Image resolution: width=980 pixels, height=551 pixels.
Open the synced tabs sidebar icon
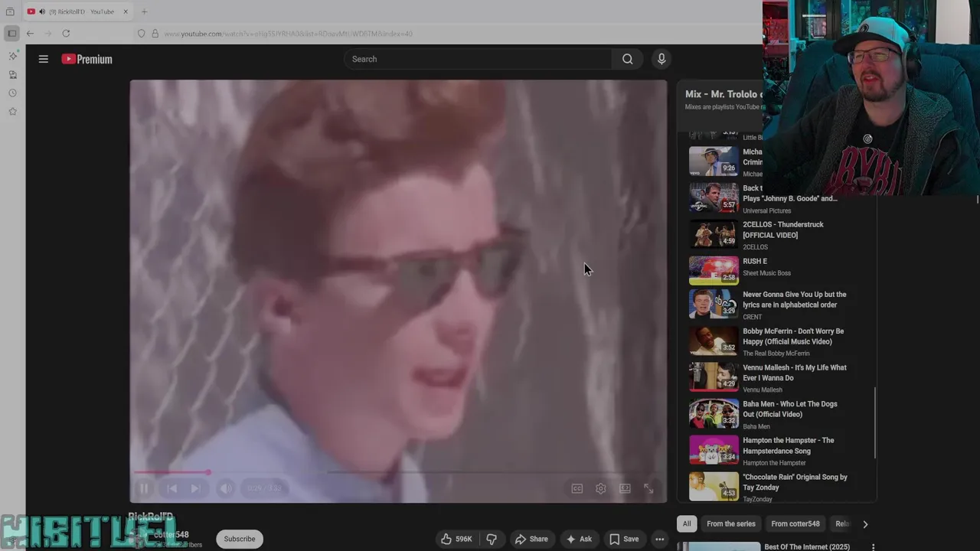pos(12,75)
